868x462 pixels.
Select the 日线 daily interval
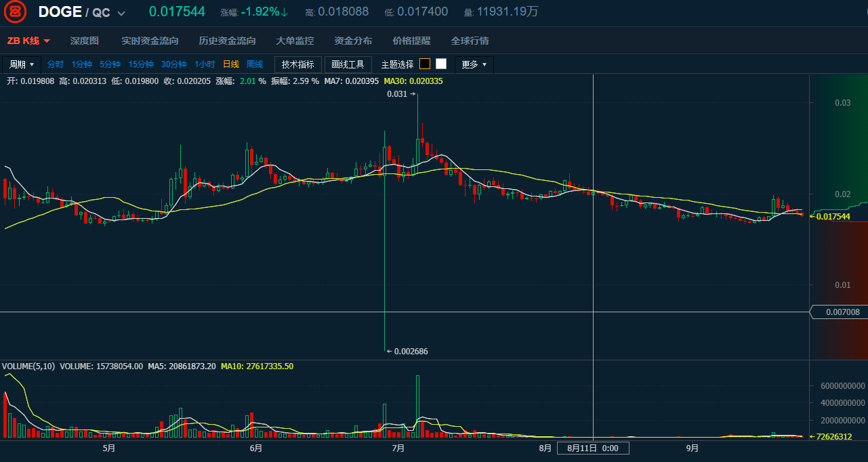point(231,64)
